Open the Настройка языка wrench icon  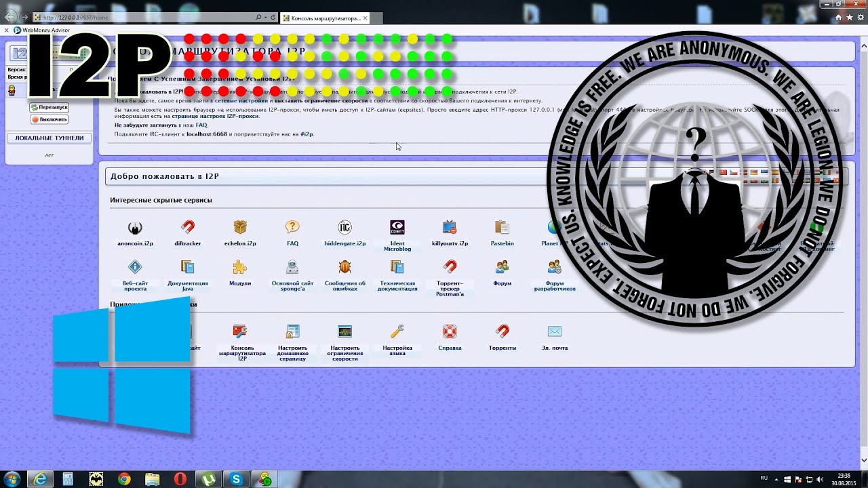point(397,331)
